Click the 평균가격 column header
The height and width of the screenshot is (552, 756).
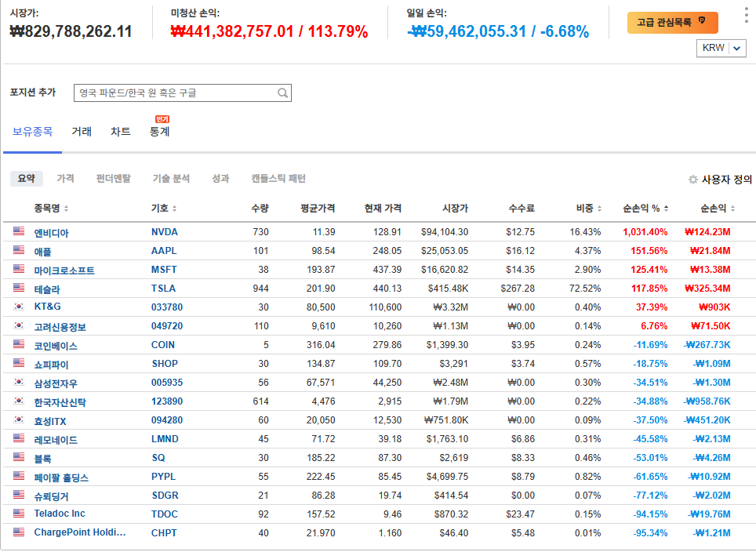pos(318,209)
